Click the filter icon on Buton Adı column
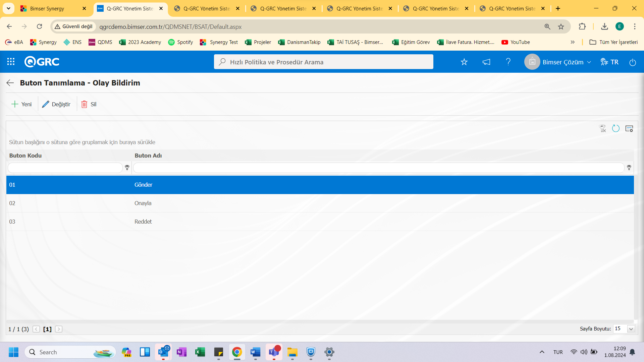This screenshot has height=362, width=644. (629, 168)
